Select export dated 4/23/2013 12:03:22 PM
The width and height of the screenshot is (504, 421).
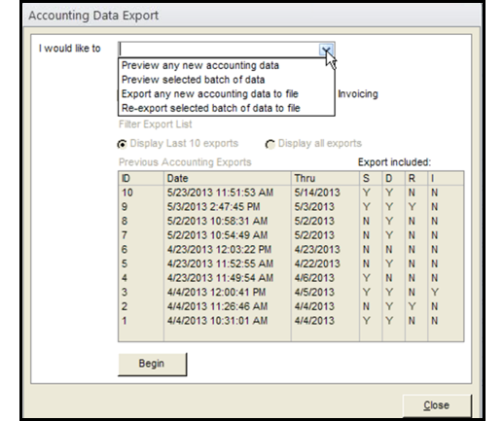pyautogui.click(x=291, y=250)
